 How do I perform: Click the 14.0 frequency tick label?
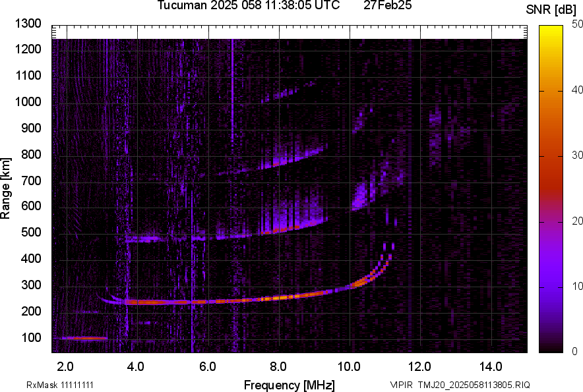coord(491,366)
